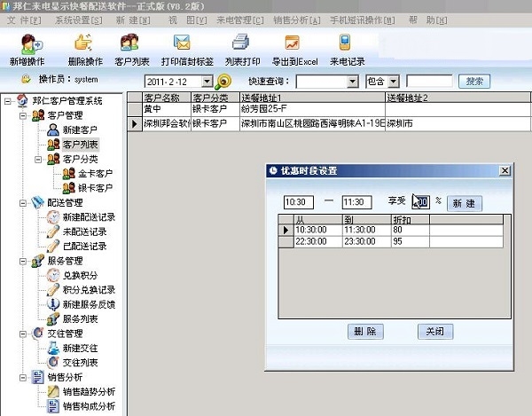Screen dimensions: 532x416
Task: Click the 导出到Excel chart icon
Action: click(x=292, y=43)
